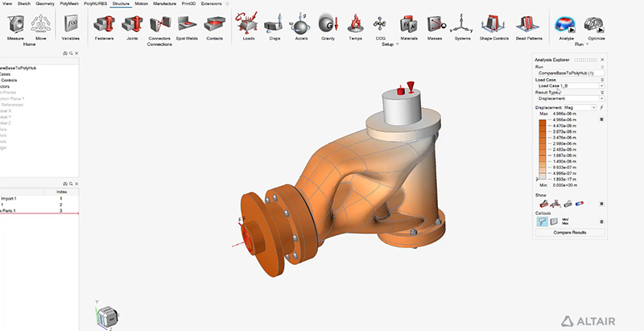Switch to the PolyNURBS tab
The height and width of the screenshot is (331, 644).
point(95,4)
